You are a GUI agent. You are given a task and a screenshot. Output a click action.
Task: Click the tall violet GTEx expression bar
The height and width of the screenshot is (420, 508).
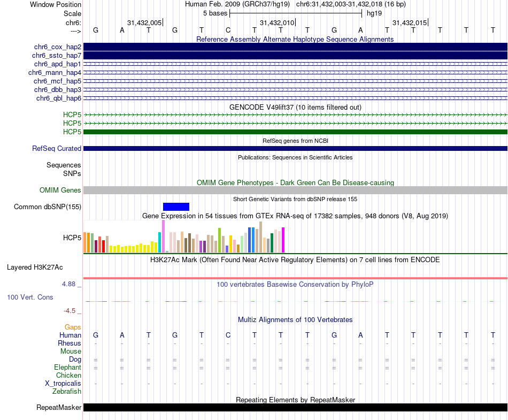coord(163,236)
